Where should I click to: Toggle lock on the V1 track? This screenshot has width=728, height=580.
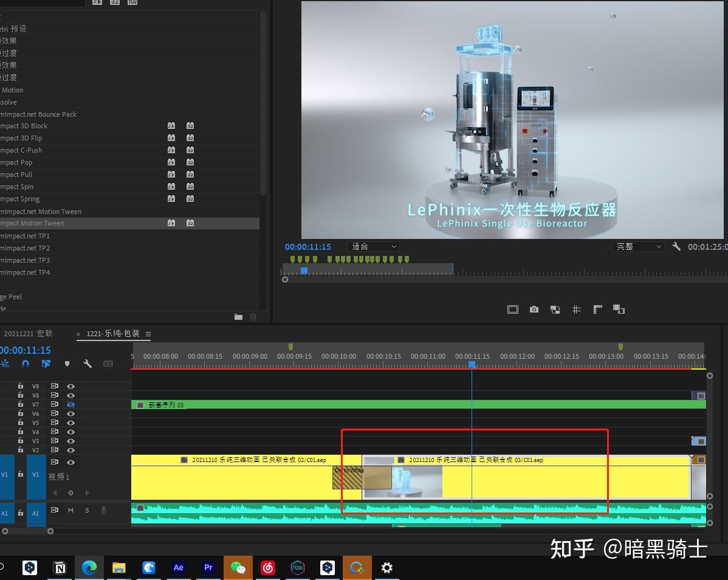click(21, 474)
